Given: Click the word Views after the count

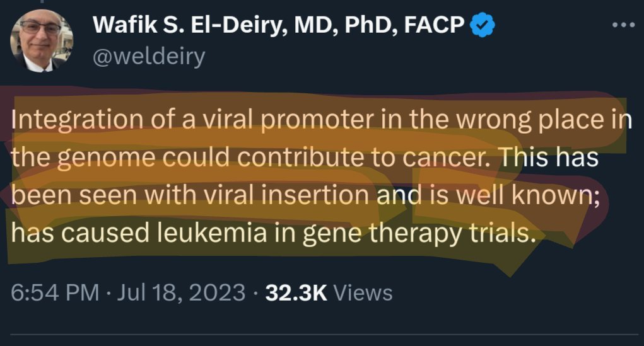Looking at the screenshot, I should (x=362, y=292).
